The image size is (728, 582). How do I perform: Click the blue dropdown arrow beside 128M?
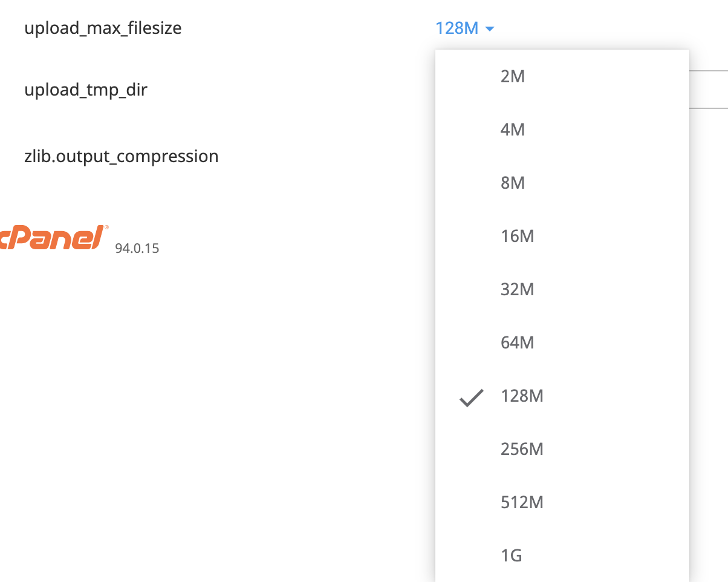(490, 28)
